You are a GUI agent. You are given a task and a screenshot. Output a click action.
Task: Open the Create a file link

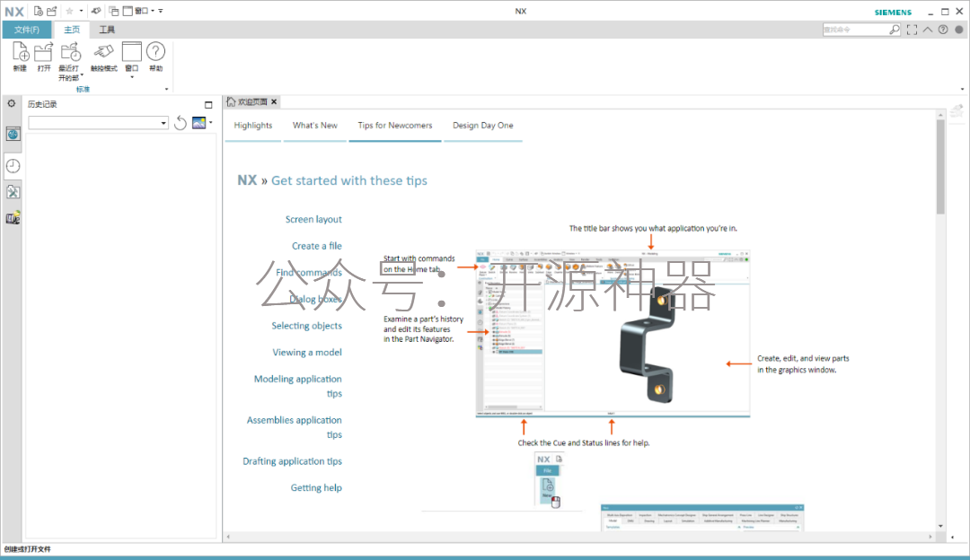[317, 246]
